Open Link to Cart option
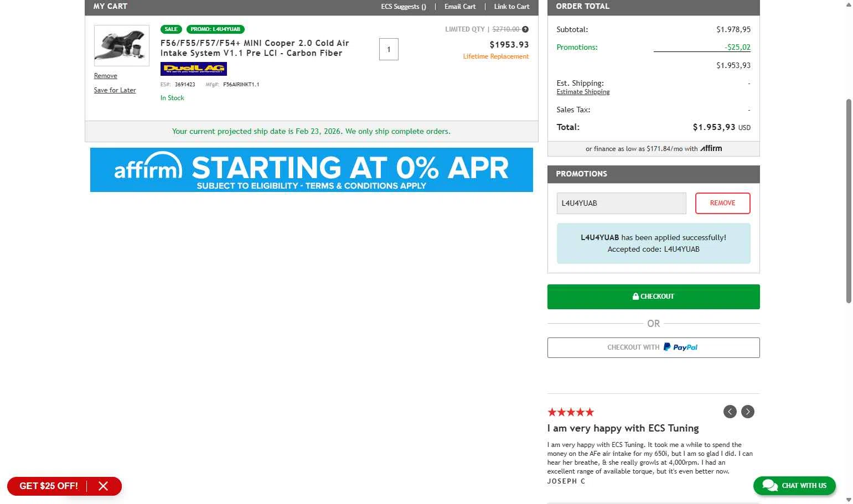This screenshot has height=504, width=853. 511,7
